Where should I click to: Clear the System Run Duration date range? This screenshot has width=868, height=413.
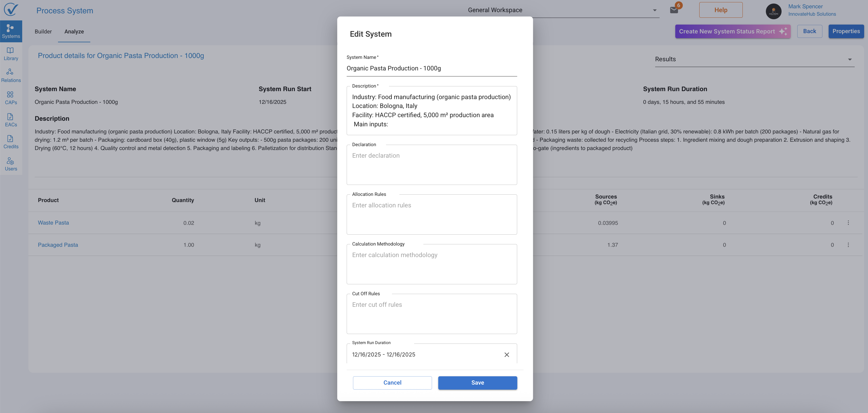(x=507, y=354)
